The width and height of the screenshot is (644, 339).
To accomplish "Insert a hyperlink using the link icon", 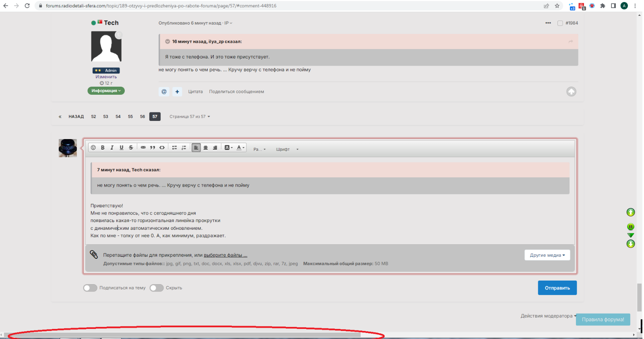I will coord(143,148).
